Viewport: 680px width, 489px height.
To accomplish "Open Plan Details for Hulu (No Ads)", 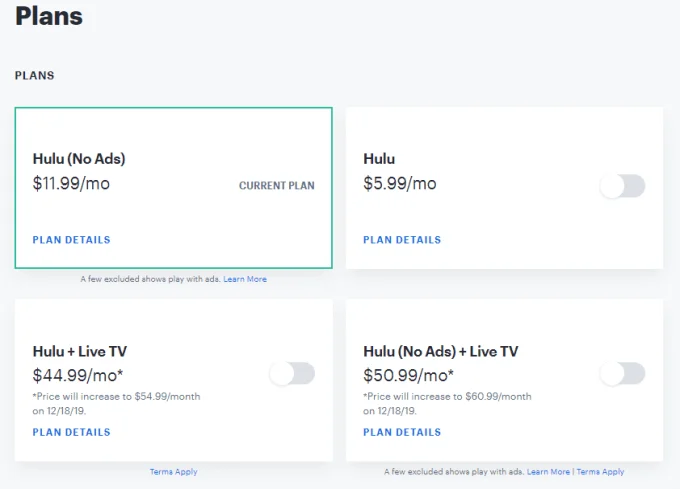I will (x=72, y=240).
